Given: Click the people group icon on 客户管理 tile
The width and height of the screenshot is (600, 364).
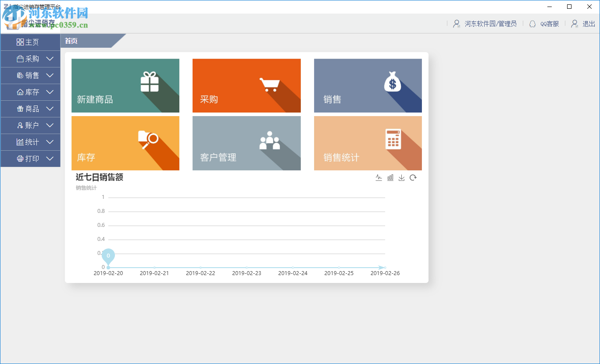Looking at the screenshot, I should [270, 141].
